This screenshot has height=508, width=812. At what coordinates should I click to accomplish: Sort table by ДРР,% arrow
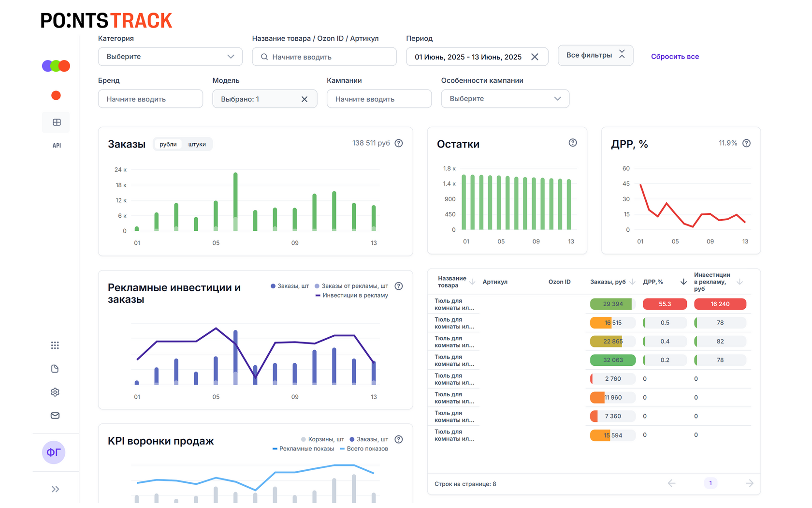tap(683, 282)
